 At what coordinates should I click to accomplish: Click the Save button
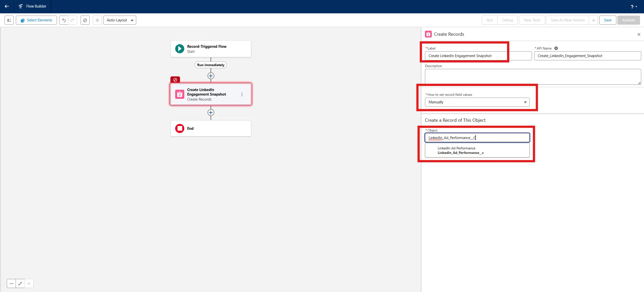coord(607,20)
